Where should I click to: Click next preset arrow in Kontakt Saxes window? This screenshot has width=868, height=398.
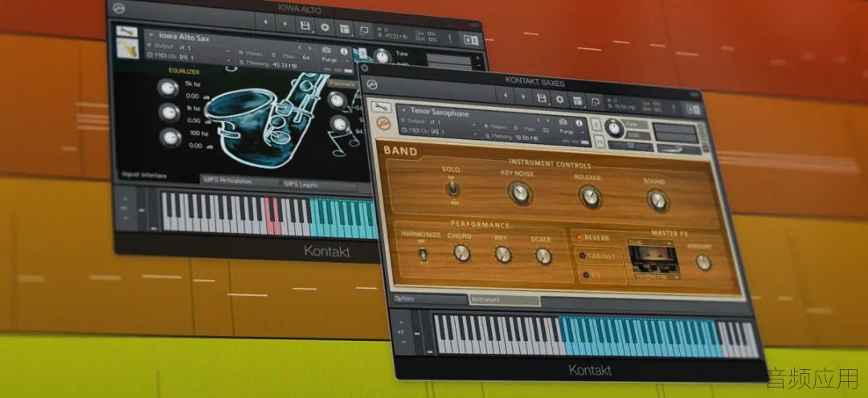(523, 96)
